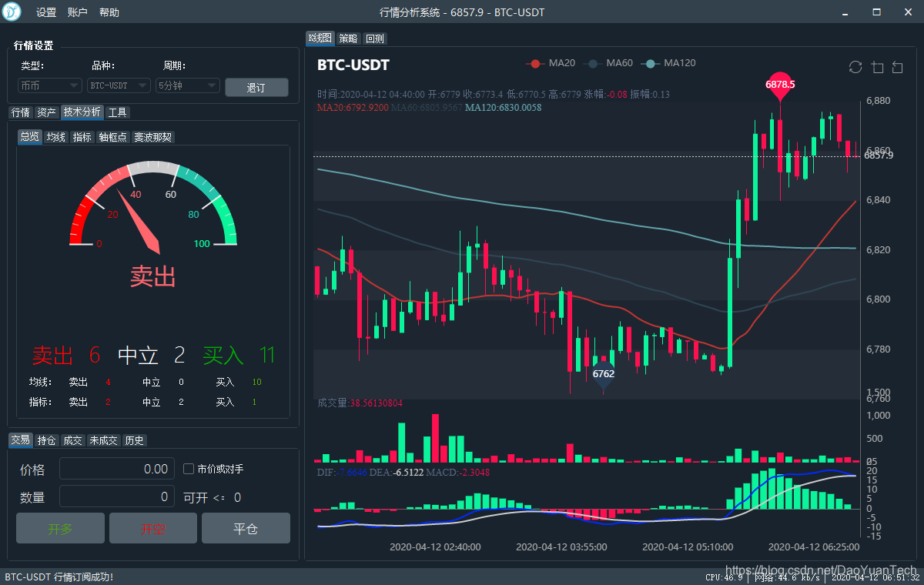This screenshot has height=585, width=924.
Task: Open the 帮助 menu
Action: 109,12
